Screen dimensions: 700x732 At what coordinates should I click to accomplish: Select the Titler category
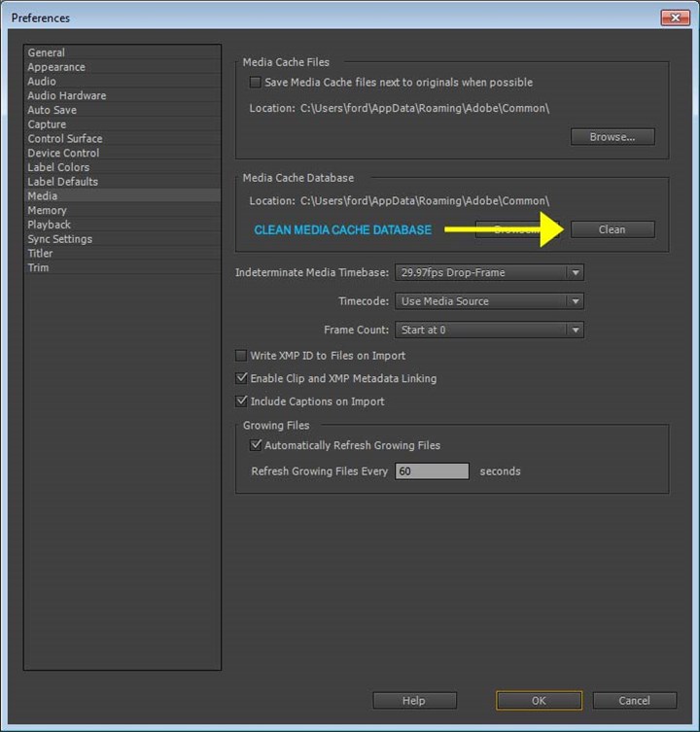click(x=122, y=254)
